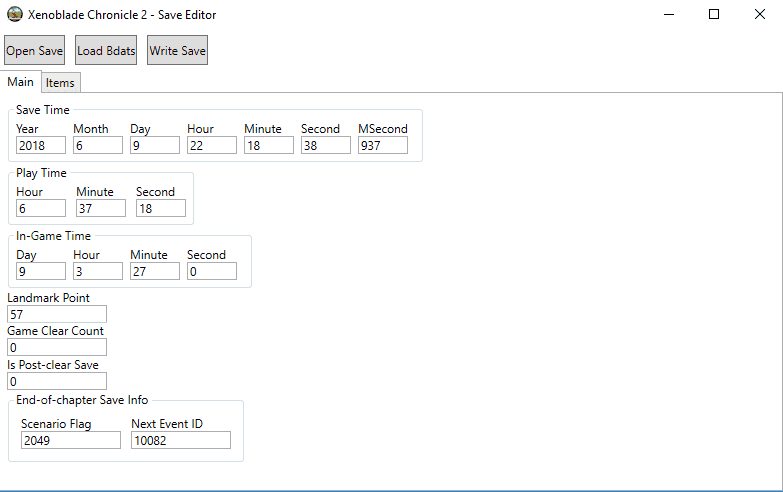Image resolution: width=783 pixels, height=492 pixels.
Task: Click the Next Event ID label
Action: pyautogui.click(x=167, y=424)
